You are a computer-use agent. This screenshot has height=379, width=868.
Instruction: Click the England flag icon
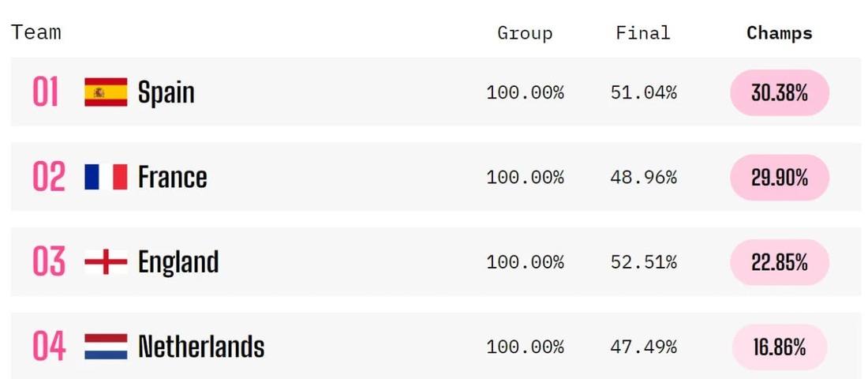(106, 262)
